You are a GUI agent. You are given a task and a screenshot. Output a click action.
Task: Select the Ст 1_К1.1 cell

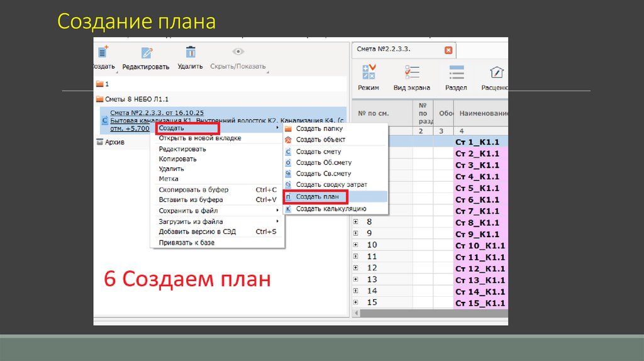click(x=480, y=142)
